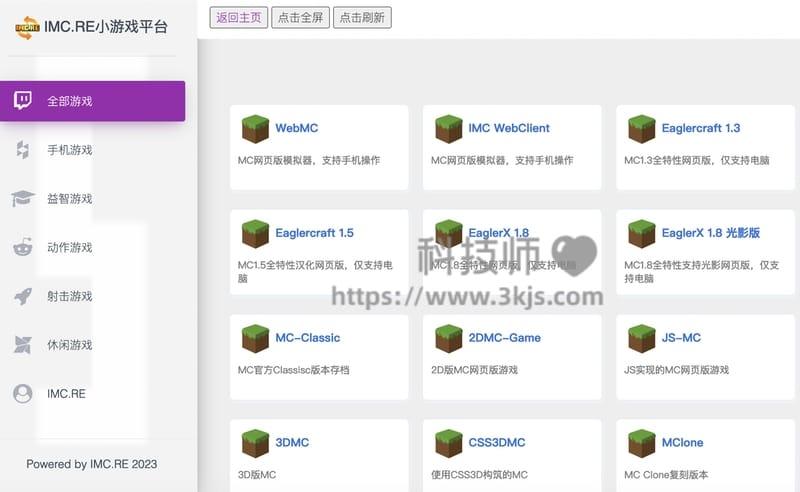Click description MC1.3全特性网页版，仅支持电脑
Screen dimensions: 800x492
pos(696,160)
